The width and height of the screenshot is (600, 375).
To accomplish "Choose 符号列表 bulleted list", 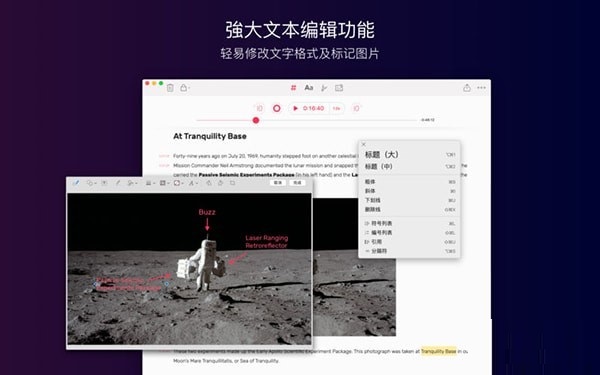I will click(x=409, y=223).
